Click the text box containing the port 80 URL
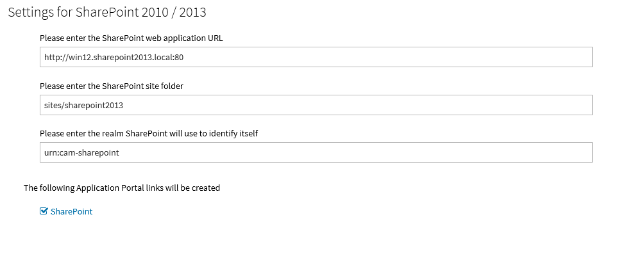Image resolution: width=644 pixels, height=258 pixels. 316,57
